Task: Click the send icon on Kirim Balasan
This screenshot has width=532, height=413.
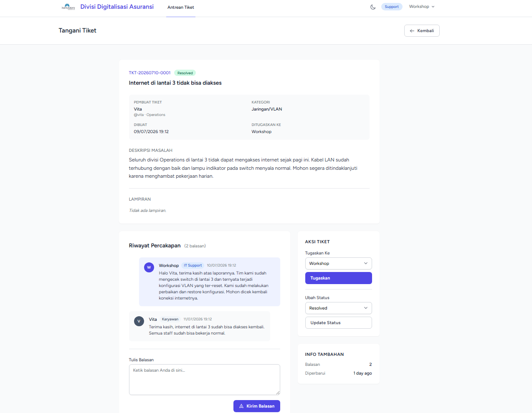Action: 241,406
